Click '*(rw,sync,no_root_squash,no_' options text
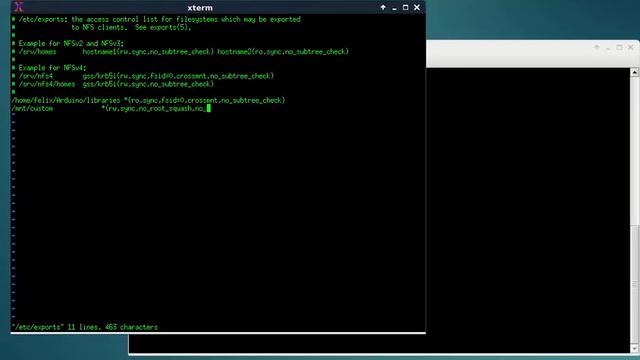Screen dimensions: 640x360 (x=154, y=109)
